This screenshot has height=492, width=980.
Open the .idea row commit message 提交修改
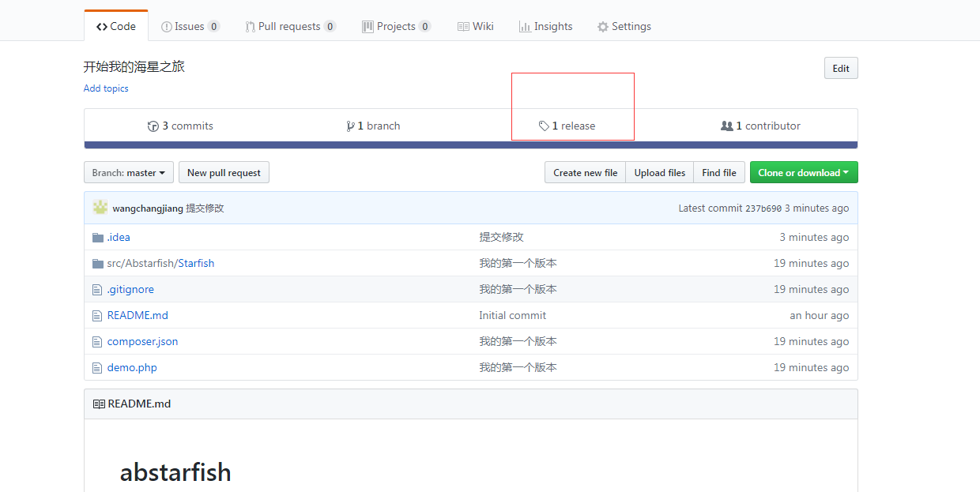[x=501, y=237]
